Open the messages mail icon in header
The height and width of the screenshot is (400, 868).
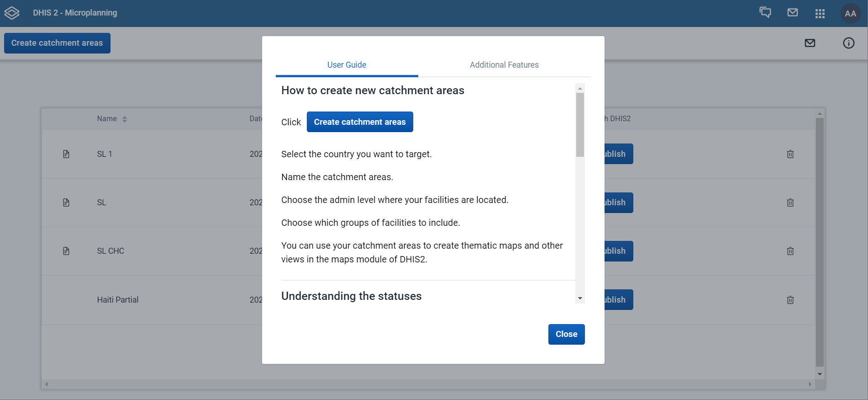point(793,13)
